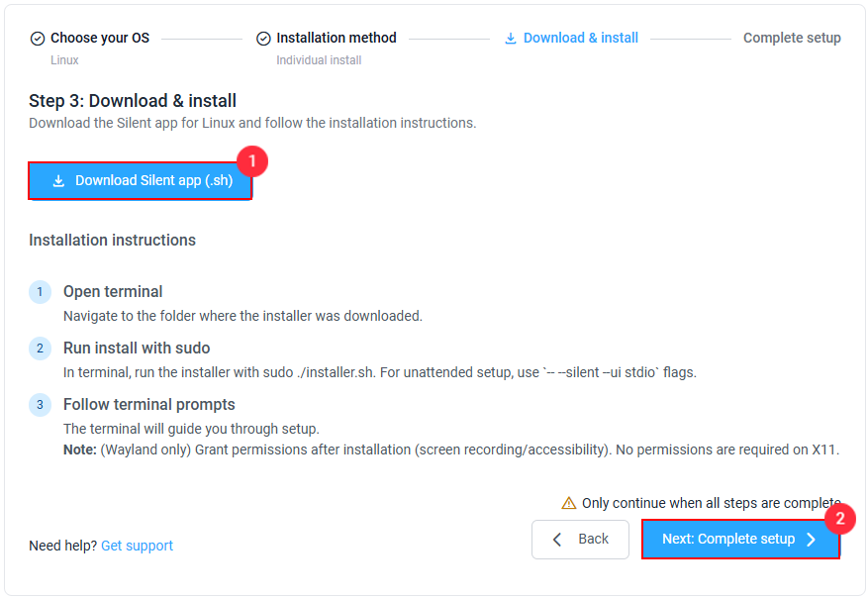Select instruction step circle 2

pyautogui.click(x=40, y=349)
